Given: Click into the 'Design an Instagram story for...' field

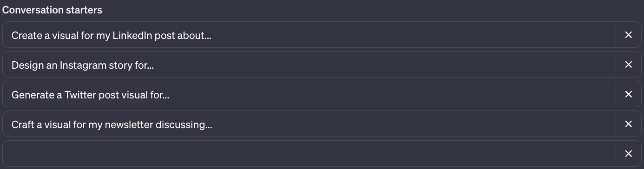Looking at the screenshot, I should 309,65.
